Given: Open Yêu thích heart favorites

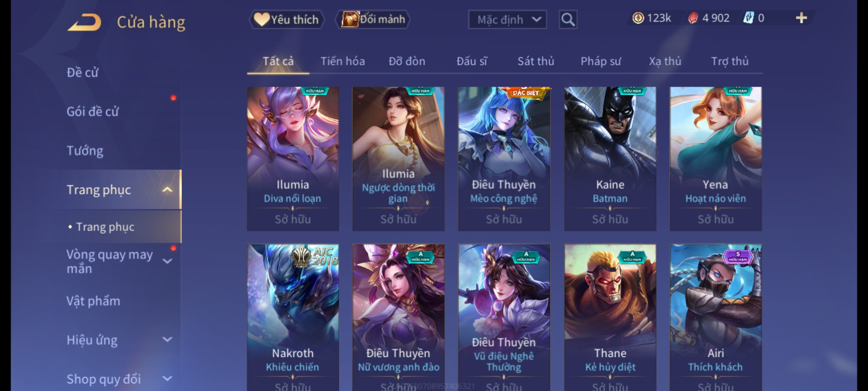Looking at the screenshot, I should [286, 20].
